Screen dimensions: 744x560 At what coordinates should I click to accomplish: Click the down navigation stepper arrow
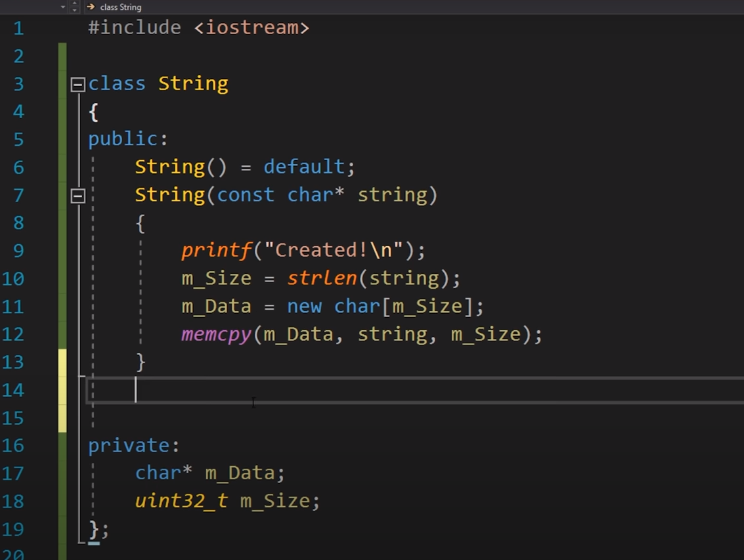(x=74, y=10)
